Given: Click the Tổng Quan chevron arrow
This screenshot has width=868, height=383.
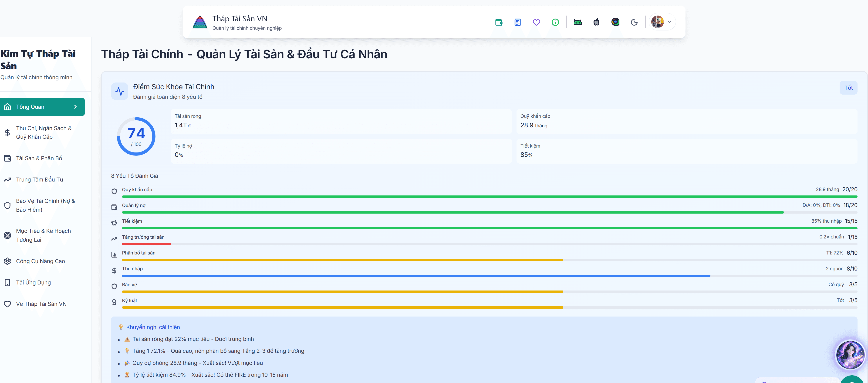Looking at the screenshot, I should [75, 107].
